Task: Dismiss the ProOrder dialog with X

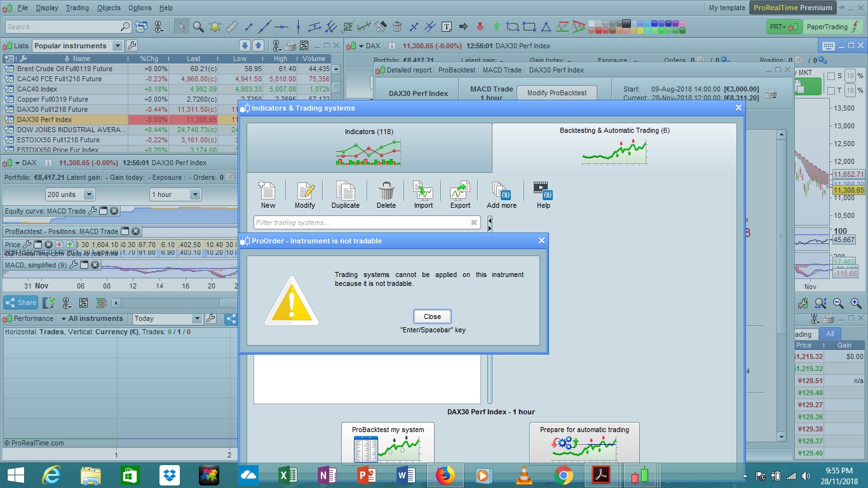Action: point(541,241)
